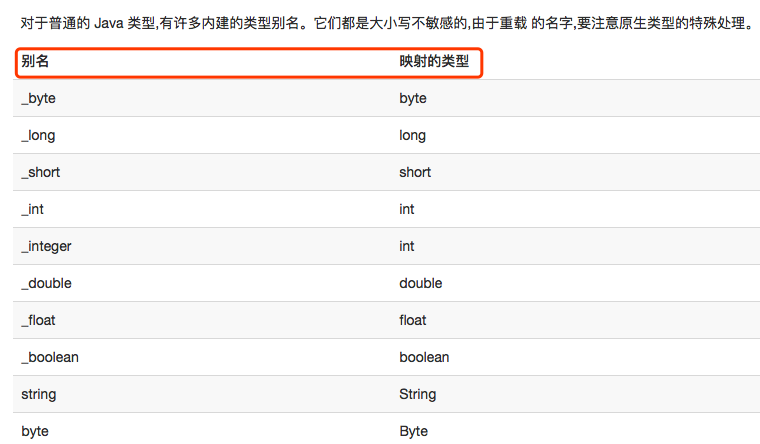This screenshot has width=760, height=444.
Task: Click the lowercase string alias cell
Action: (39, 394)
